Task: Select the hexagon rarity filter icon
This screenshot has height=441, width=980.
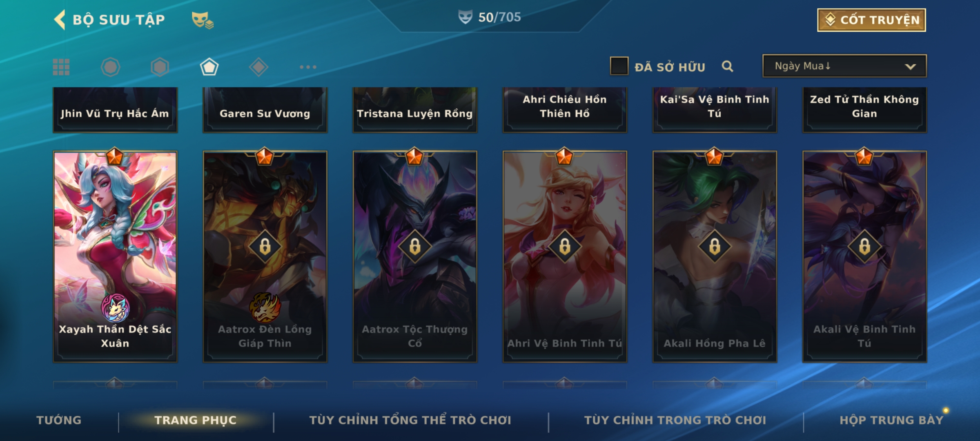Action: [x=160, y=67]
